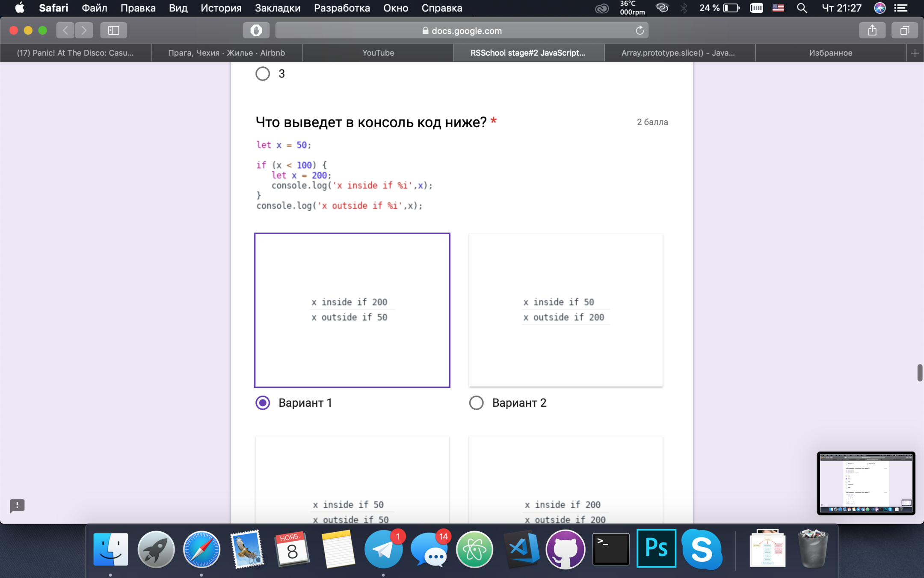Click the Safari sidebar toggle icon
The width and height of the screenshot is (924, 578).
[113, 30]
